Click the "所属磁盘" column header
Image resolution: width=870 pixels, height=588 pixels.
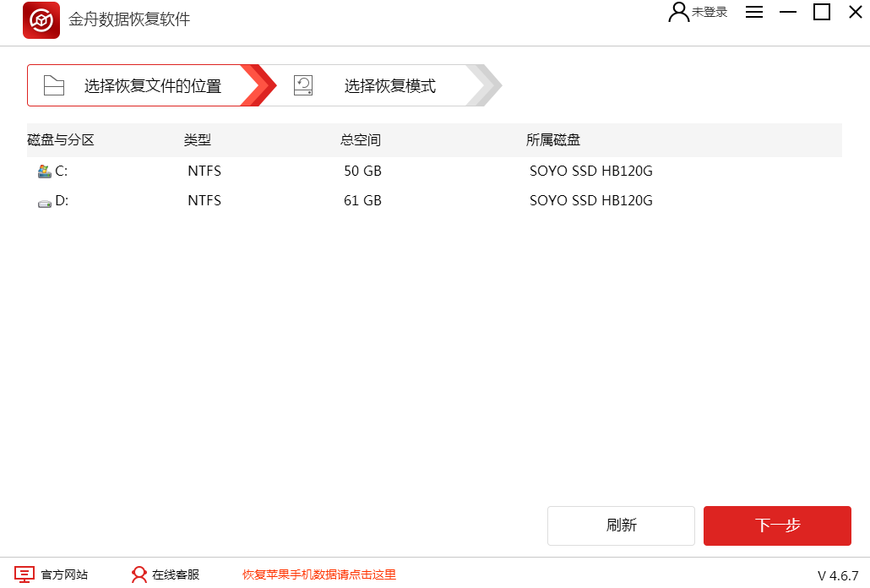[553, 139]
